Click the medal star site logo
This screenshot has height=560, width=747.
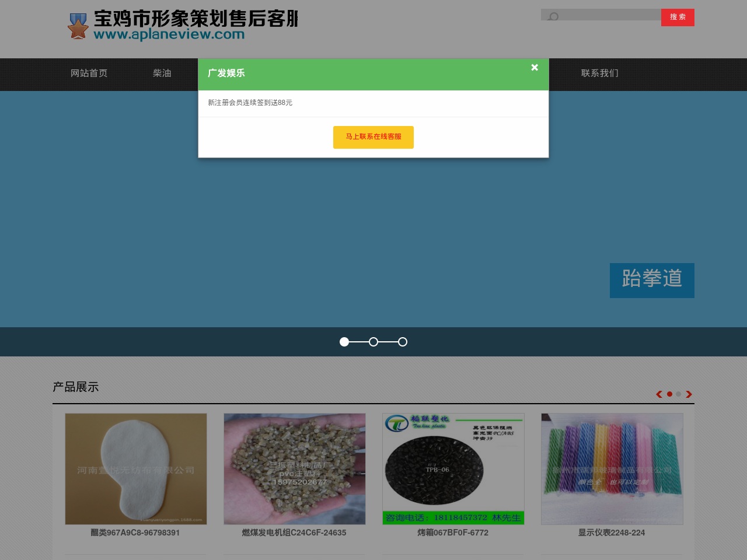pos(78,26)
